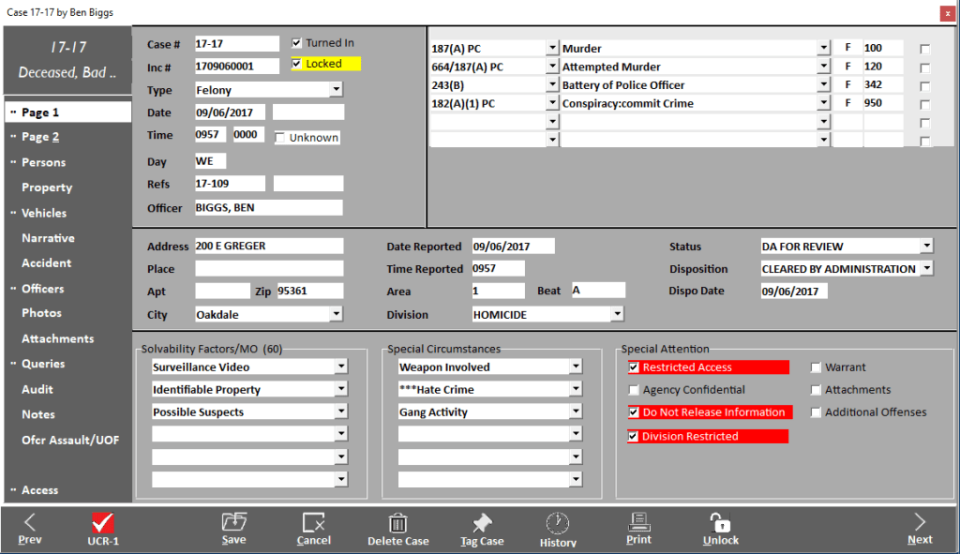
Task: Check the Unknown time checkbox
Action: pos(280,138)
